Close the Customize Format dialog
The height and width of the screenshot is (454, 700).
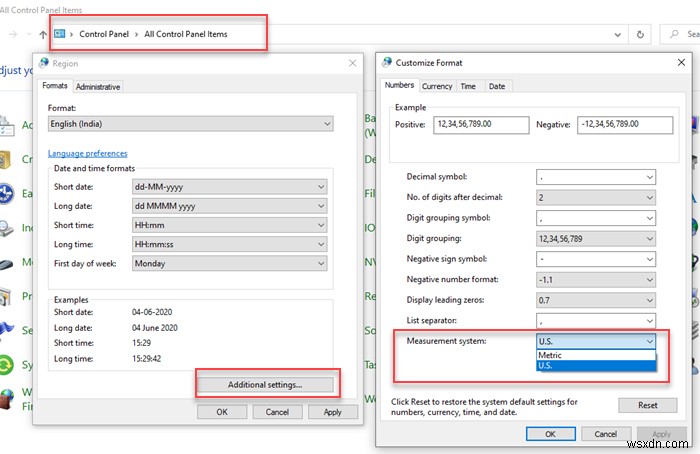click(x=681, y=62)
